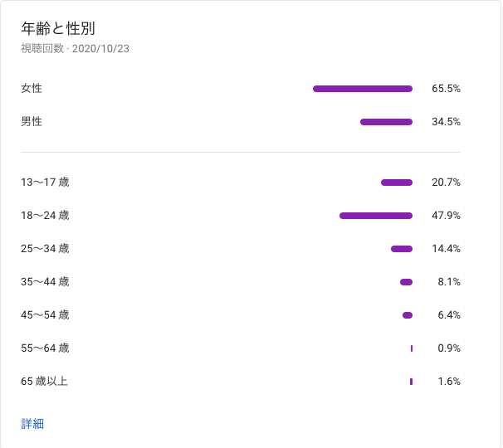The width and height of the screenshot is (503, 448).
Task: Click the 18〜24 歳 age label
Action: 45,215
